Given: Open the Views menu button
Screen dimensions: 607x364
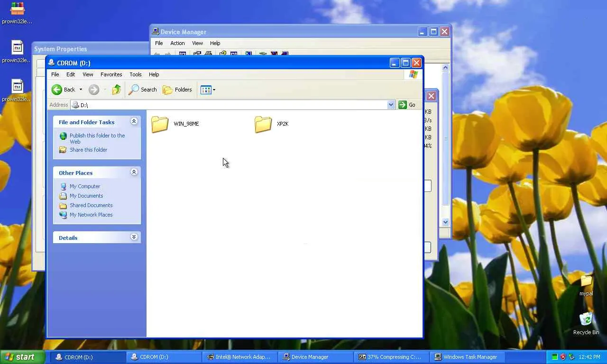Looking at the screenshot, I should click(208, 90).
